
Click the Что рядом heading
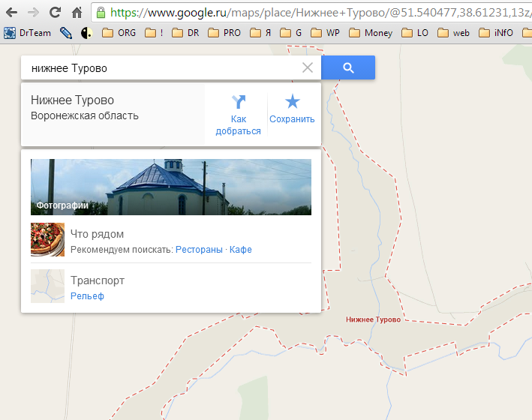coord(97,234)
